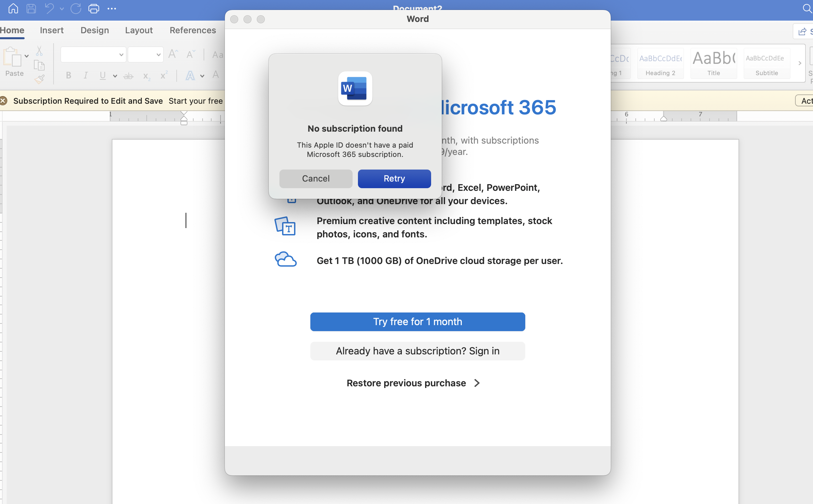This screenshot has width=813, height=504.
Task: Toggle Italic formatting
Action: coord(86,76)
